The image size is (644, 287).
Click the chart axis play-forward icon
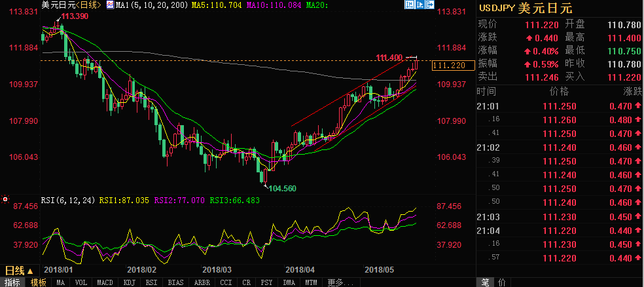coord(420,5)
